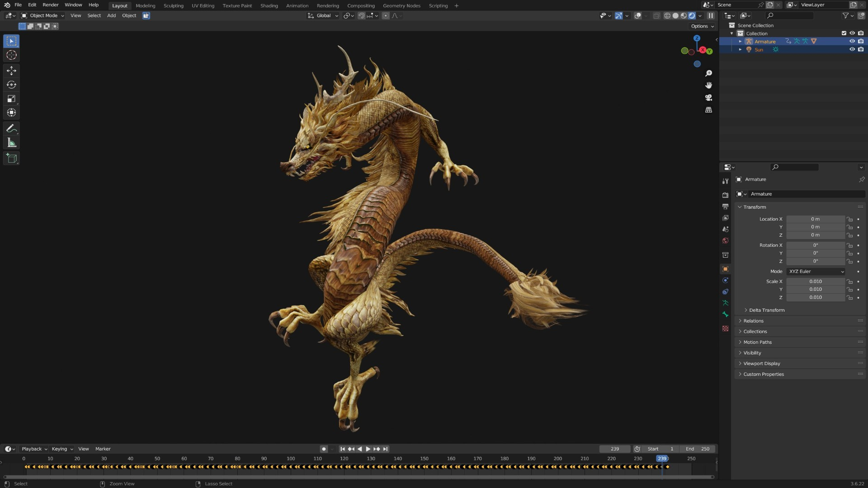Viewport: 868px width, 488px height.
Task: Toggle X-ray display in viewport header
Action: pyautogui.click(x=656, y=15)
